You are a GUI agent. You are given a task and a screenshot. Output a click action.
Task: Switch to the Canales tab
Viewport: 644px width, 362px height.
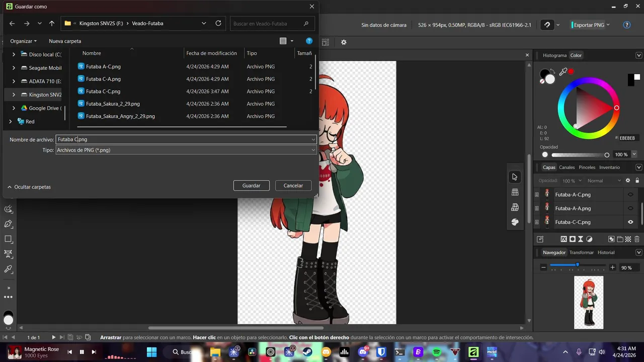(x=567, y=167)
